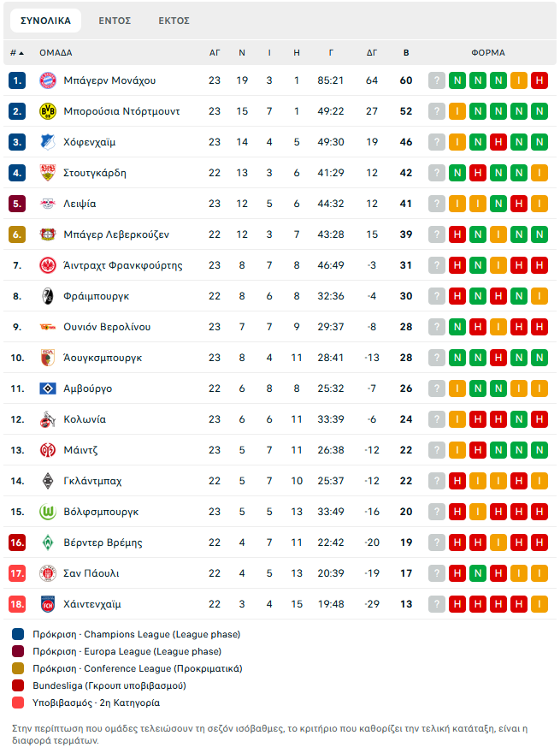The image size is (560, 753).
Task: Switch to the ΕΚΤΟΣ tab
Action: click(174, 21)
